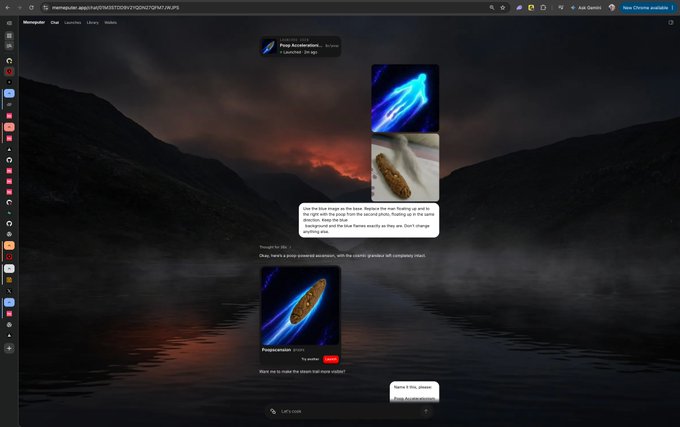Open the grid icon in the left sidebar

(9, 36)
